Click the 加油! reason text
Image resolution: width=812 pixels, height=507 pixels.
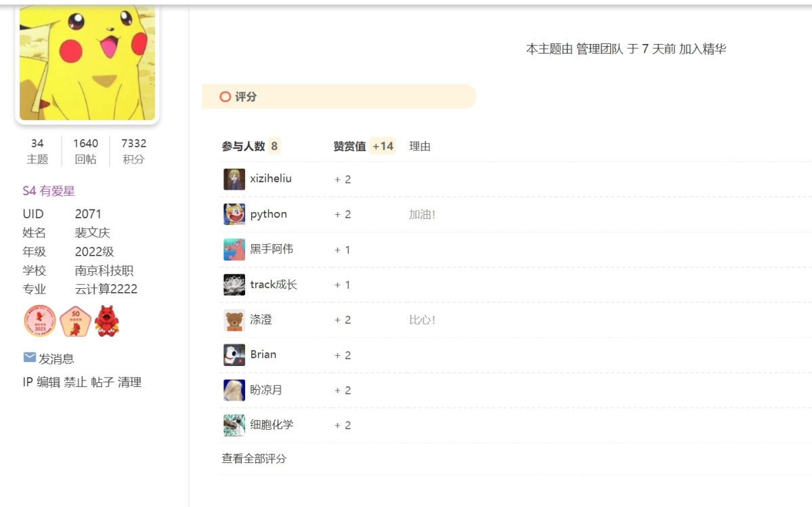[422, 215]
